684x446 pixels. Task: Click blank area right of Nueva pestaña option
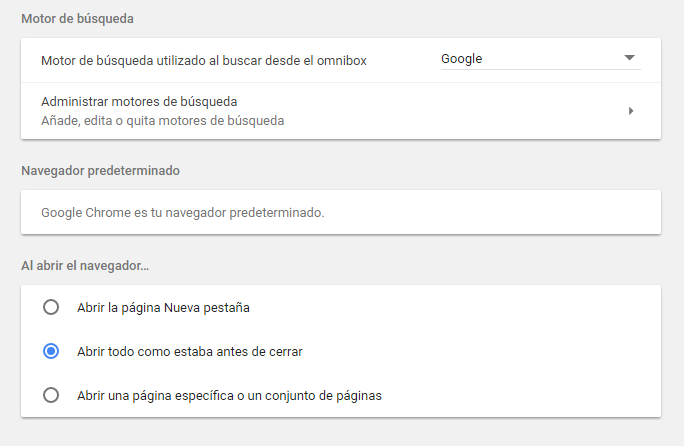click(x=454, y=307)
